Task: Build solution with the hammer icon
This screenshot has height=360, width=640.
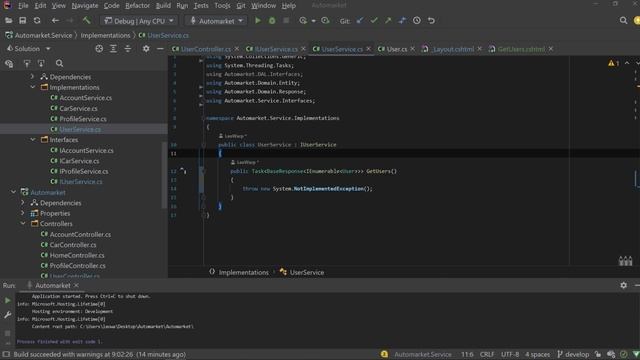Action: [x=86, y=20]
